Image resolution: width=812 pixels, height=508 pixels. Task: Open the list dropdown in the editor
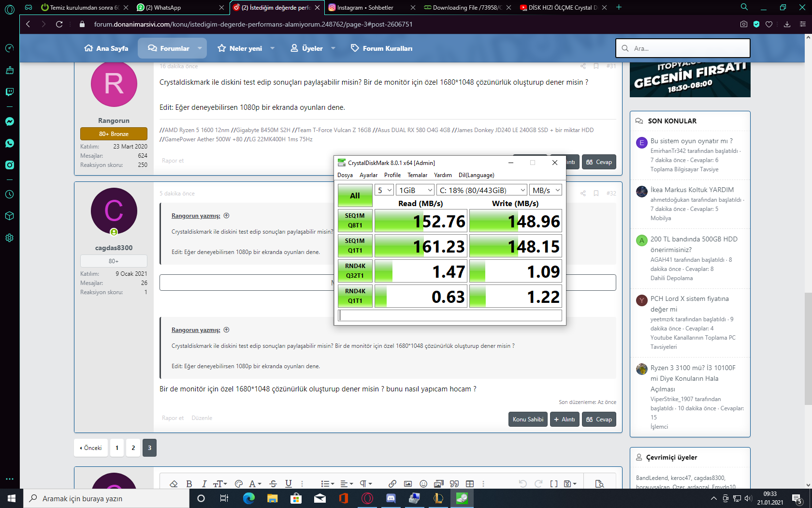328,484
